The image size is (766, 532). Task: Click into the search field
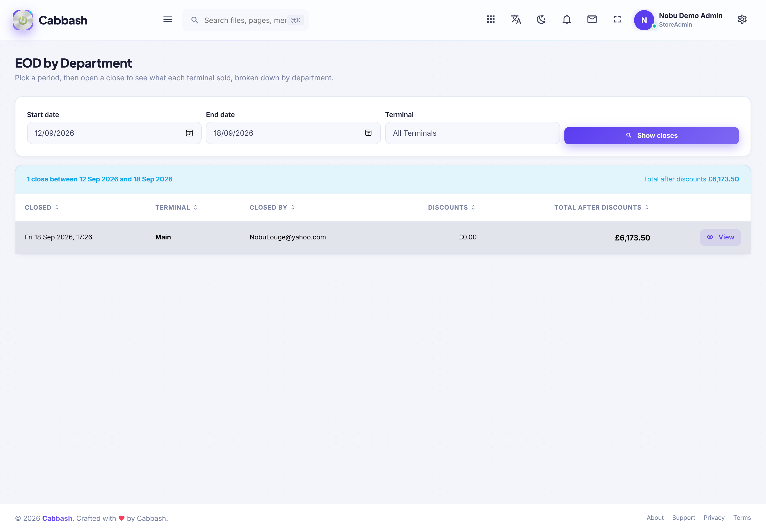(245, 20)
